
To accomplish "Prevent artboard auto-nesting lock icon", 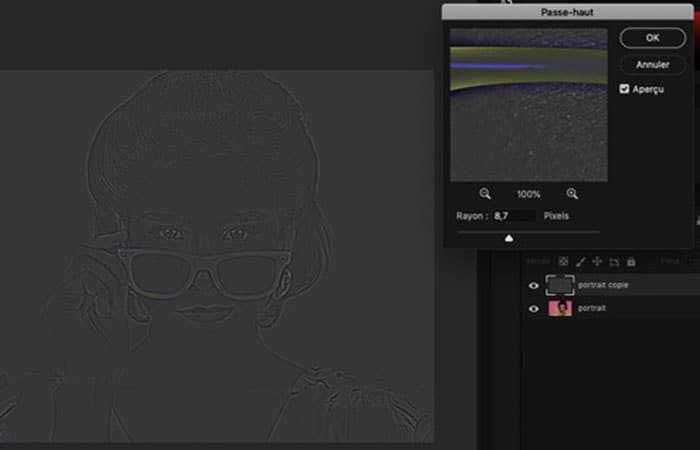I will 614,262.
